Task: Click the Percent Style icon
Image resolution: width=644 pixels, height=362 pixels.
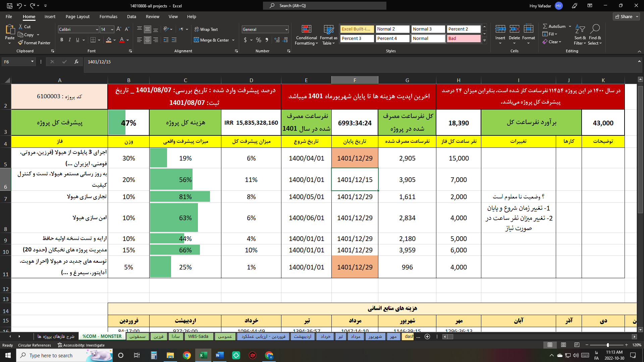Action: pyautogui.click(x=258, y=40)
